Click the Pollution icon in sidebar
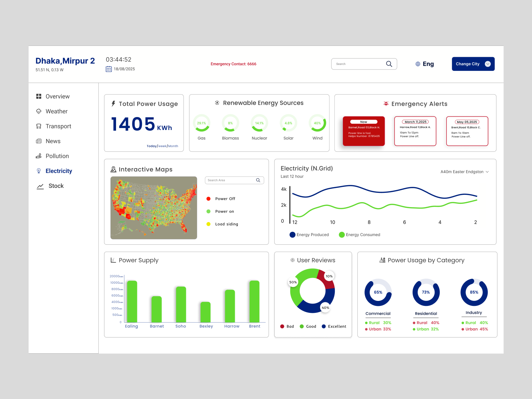The height and width of the screenshot is (399, 532). pyautogui.click(x=39, y=156)
